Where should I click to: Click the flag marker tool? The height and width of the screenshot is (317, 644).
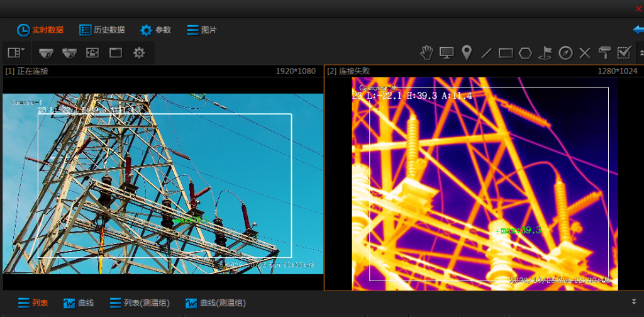coord(545,53)
